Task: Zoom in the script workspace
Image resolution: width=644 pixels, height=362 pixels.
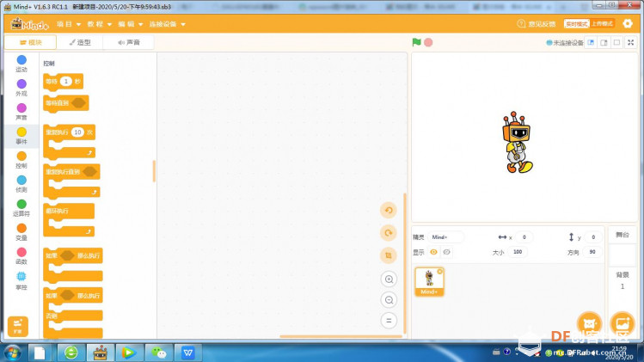Action: [389, 279]
